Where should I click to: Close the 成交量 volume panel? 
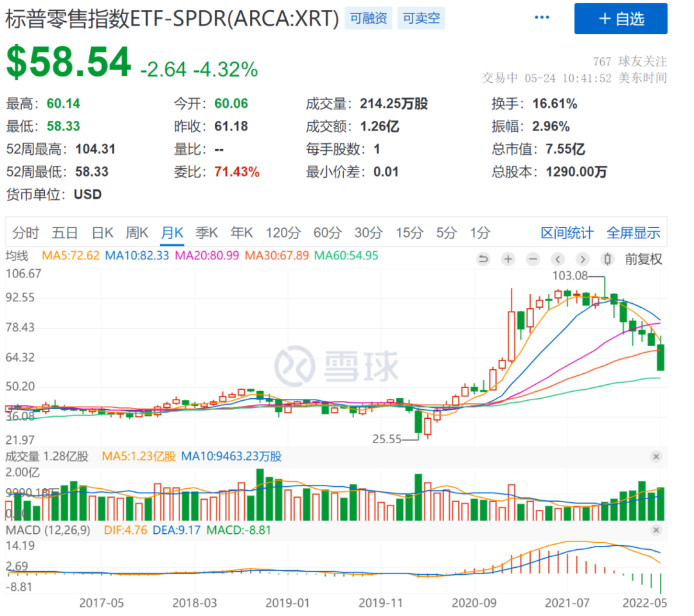coord(656,456)
